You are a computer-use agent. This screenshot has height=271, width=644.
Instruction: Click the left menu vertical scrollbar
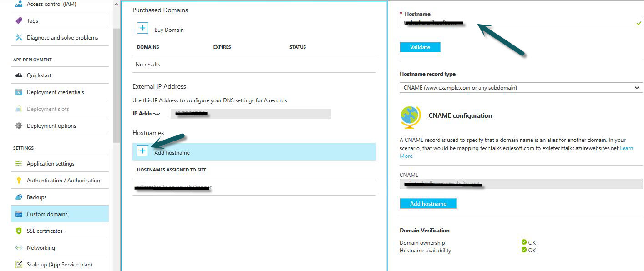tap(117, 86)
